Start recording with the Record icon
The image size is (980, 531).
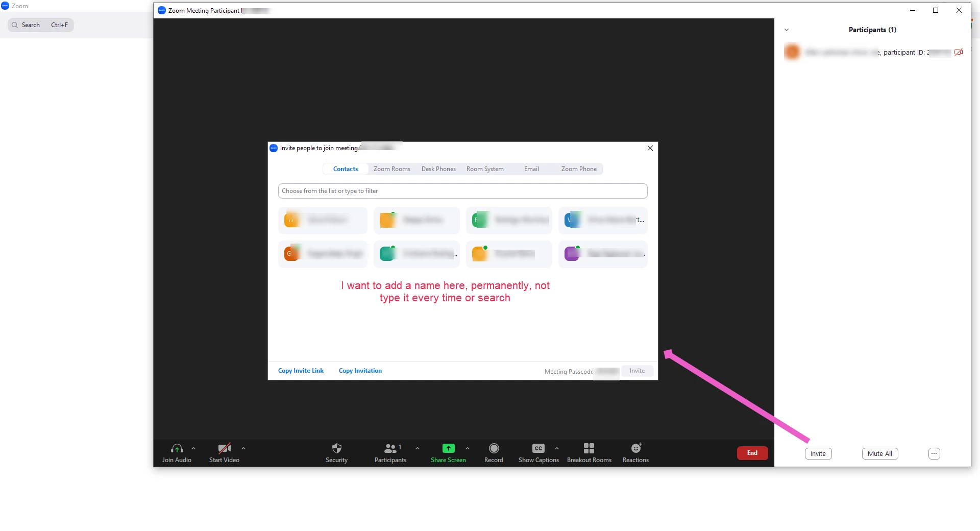click(x=494, y=448)
